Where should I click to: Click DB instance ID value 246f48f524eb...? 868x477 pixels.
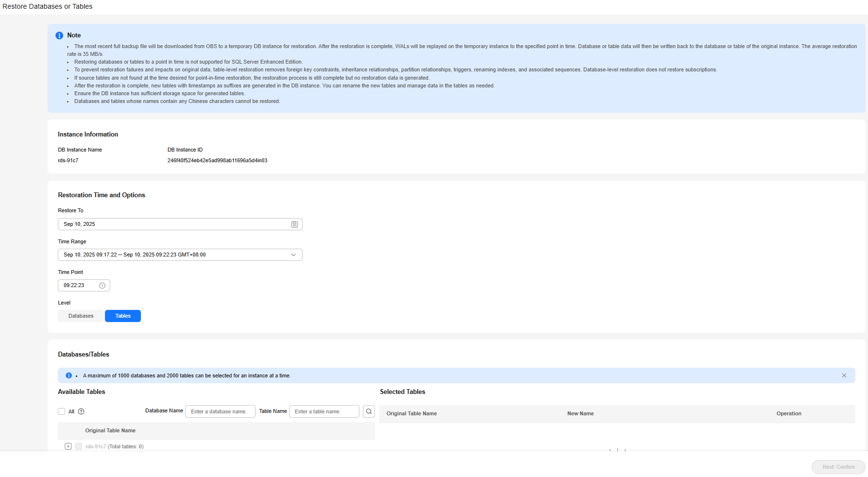click(217, 161)
